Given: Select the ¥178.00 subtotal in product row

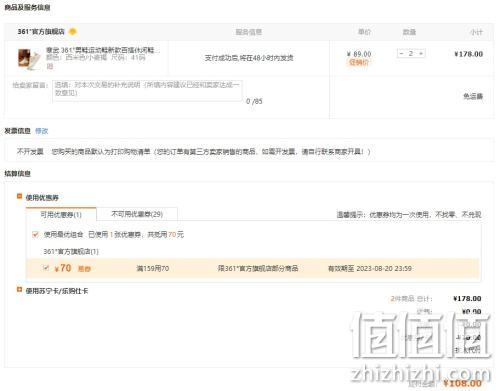Looking at the screenshot, I should 468,54.
